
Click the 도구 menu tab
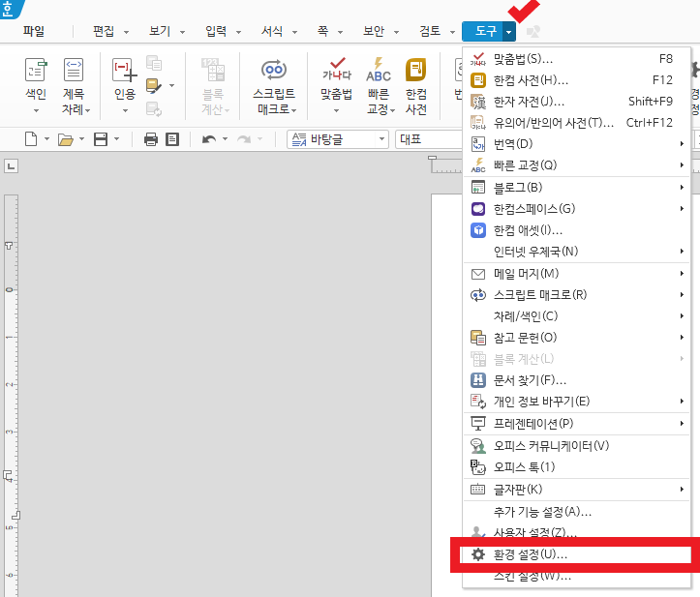point(483,31)
